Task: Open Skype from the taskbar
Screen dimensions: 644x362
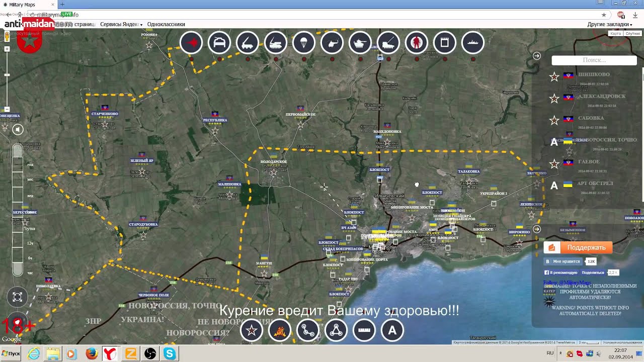Action: click(170, 354)
